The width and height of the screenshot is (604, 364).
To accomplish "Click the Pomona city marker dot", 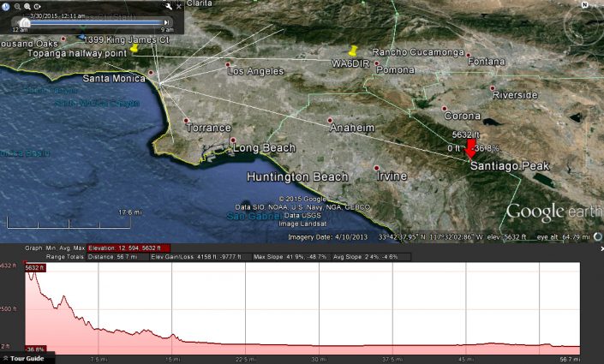I will pyautogui.click(x=377, y=63).
